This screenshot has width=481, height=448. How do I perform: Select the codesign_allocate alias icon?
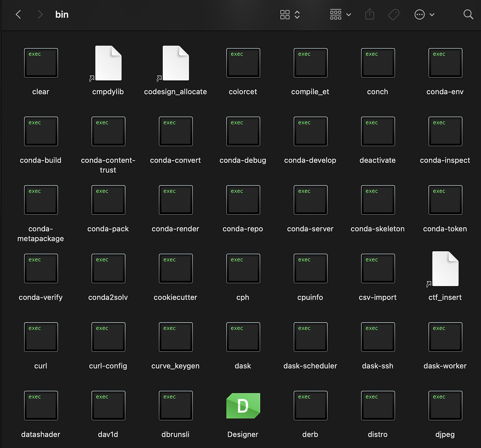pyautogui.click(x=175, y=63)
